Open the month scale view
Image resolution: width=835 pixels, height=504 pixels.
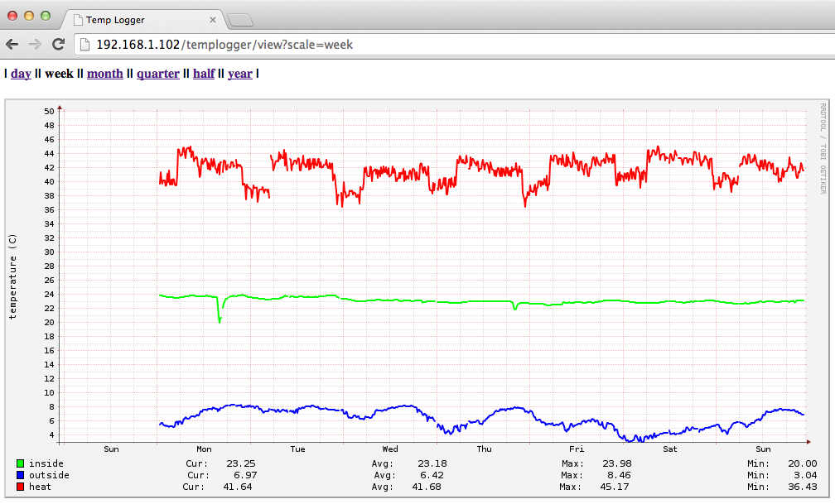tap(105, 73)
